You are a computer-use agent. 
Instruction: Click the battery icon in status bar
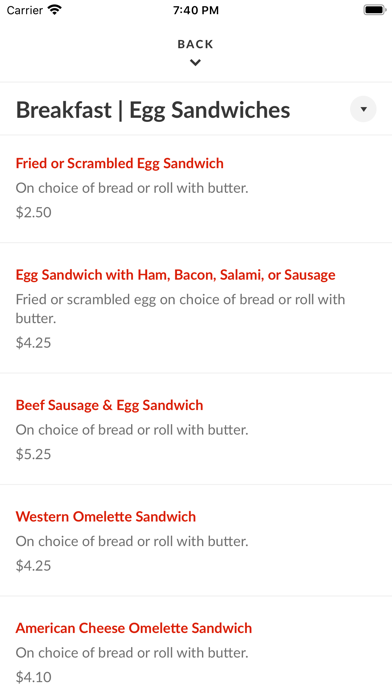(375, 10)
